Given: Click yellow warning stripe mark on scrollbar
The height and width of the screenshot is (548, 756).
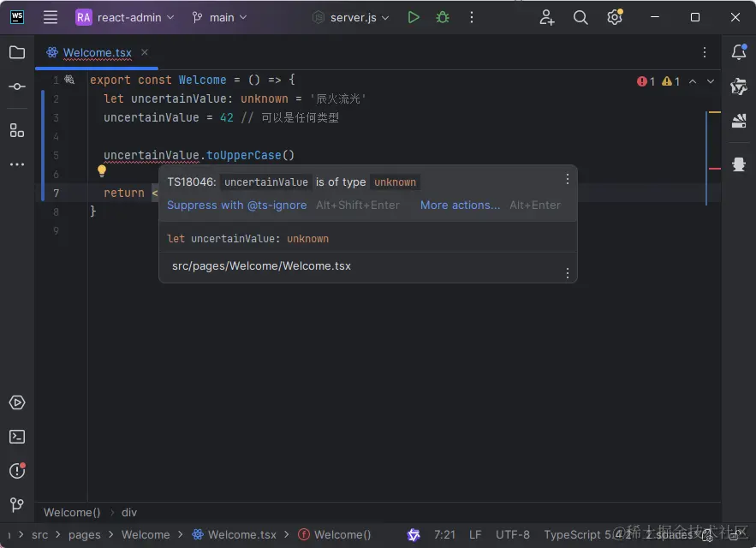Looking at the screenshot, I should (715, 112).
